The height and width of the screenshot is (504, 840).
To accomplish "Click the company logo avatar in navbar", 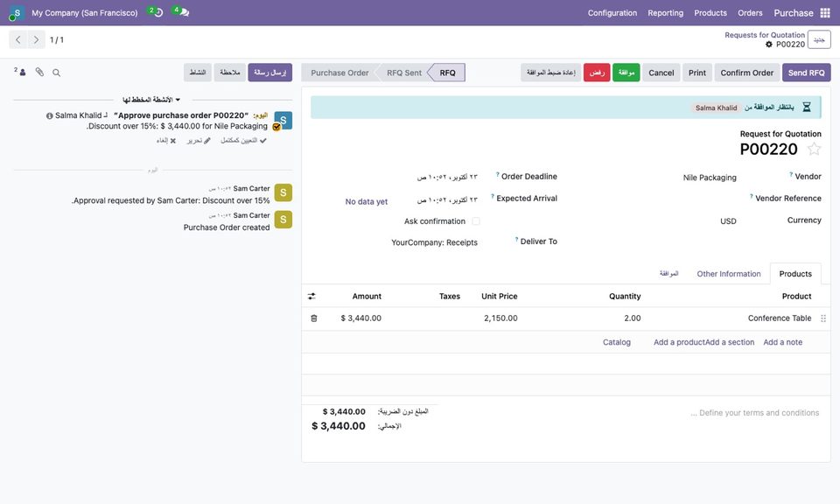I will click(17, 13).
